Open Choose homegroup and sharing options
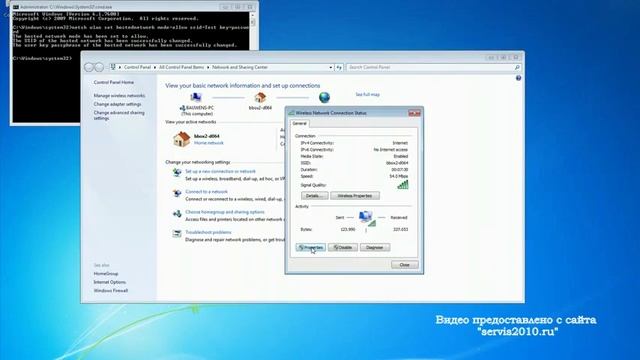Viewport: 640px width, 360px height. [224, 212]
